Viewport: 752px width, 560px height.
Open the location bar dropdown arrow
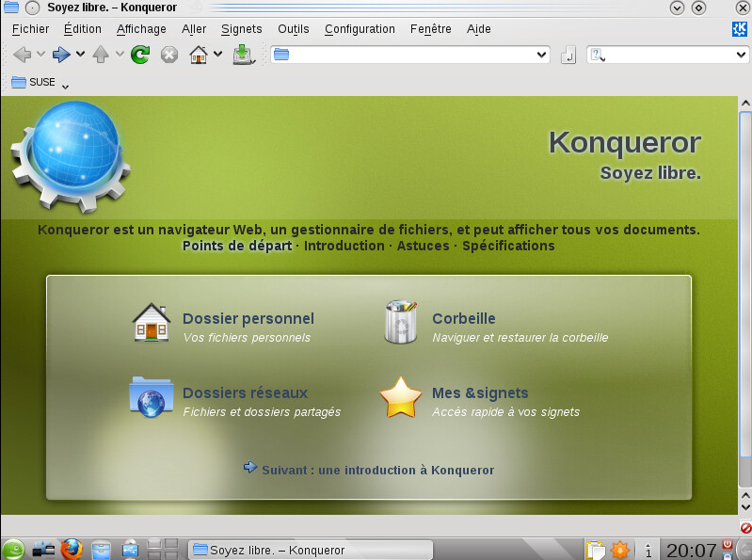point(541,55)
